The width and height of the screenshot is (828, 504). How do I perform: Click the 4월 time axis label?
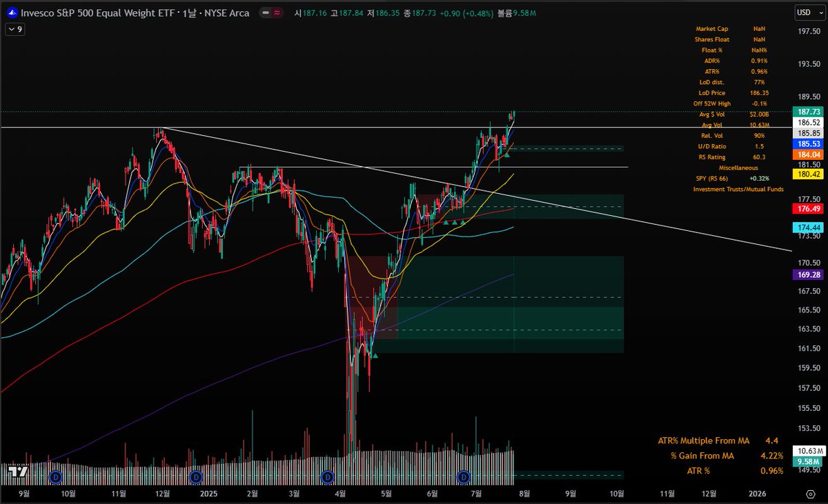[340, 494]
